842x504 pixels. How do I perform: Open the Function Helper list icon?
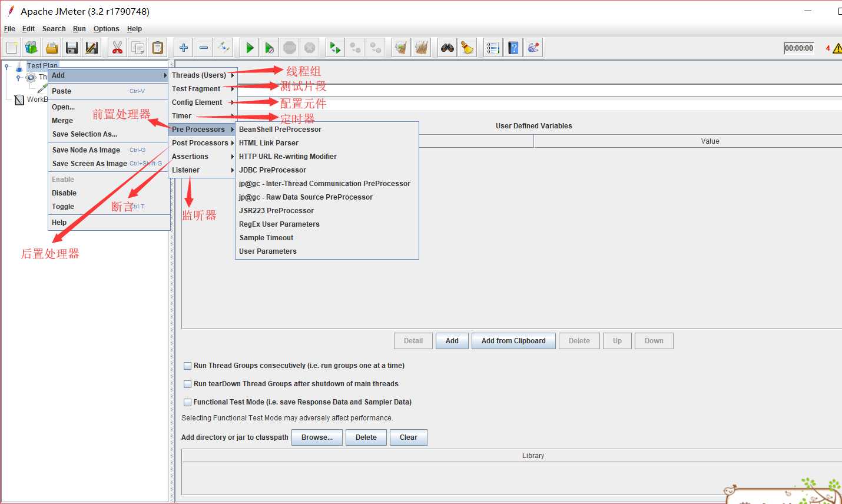pyautogui.click(x=493, y=48)
